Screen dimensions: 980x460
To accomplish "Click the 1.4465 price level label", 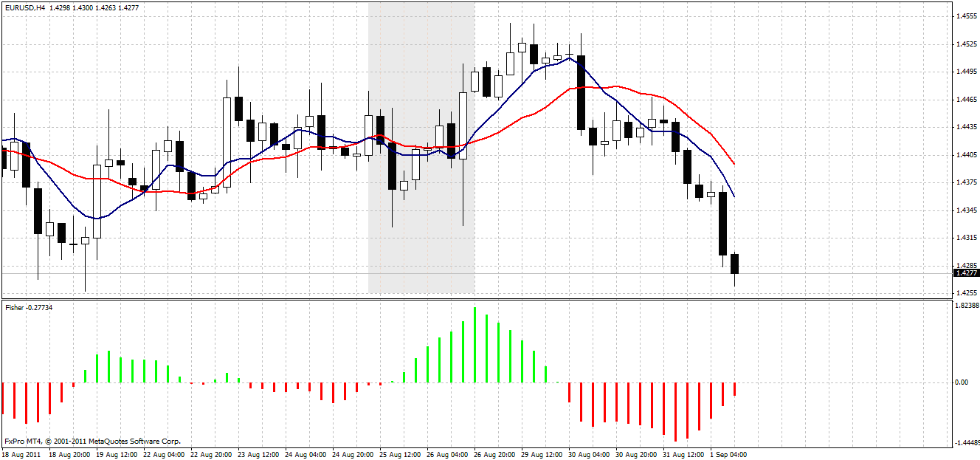I will (x=966, y=99).
